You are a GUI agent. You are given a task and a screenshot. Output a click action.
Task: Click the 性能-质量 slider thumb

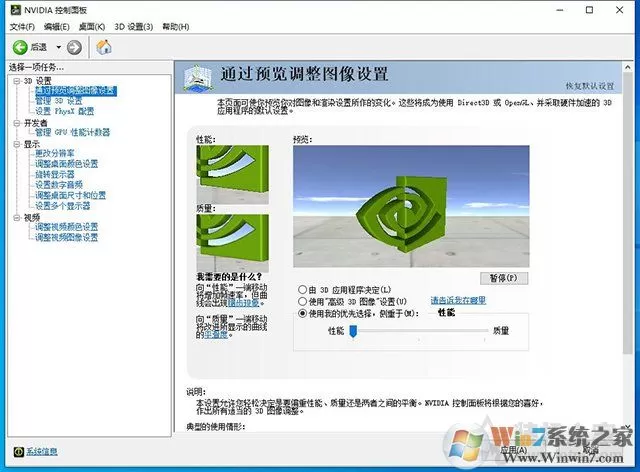(x=353, y=331)
